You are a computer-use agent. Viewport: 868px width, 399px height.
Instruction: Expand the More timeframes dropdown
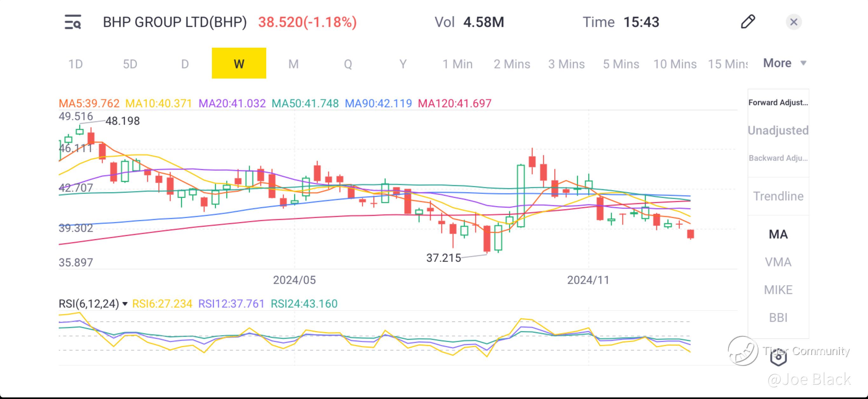click(x=784, y=63)
